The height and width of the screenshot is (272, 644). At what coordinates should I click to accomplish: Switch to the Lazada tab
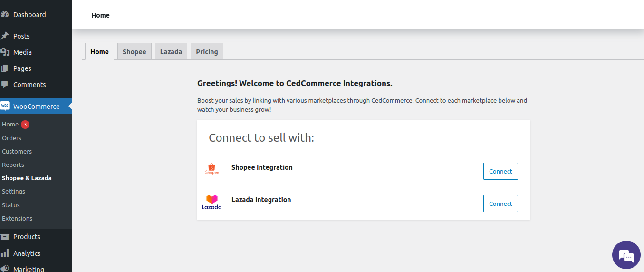[171, 51]
